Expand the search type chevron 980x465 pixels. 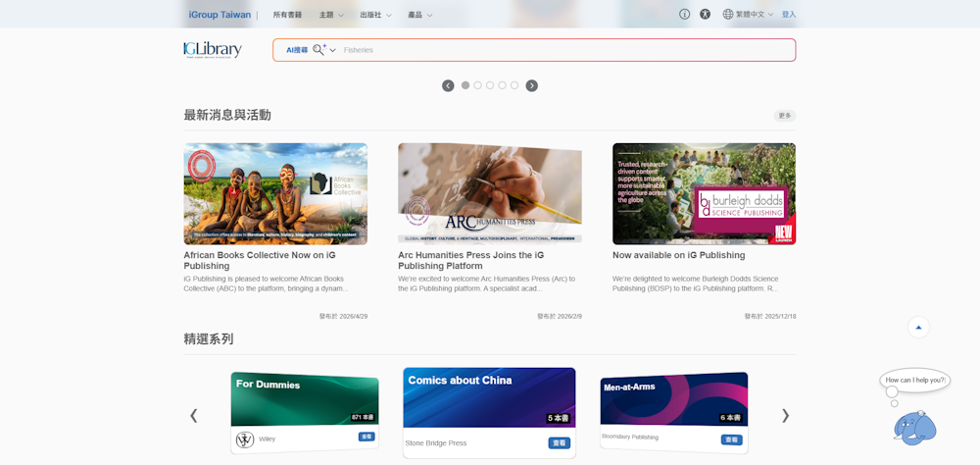(333, 50)
